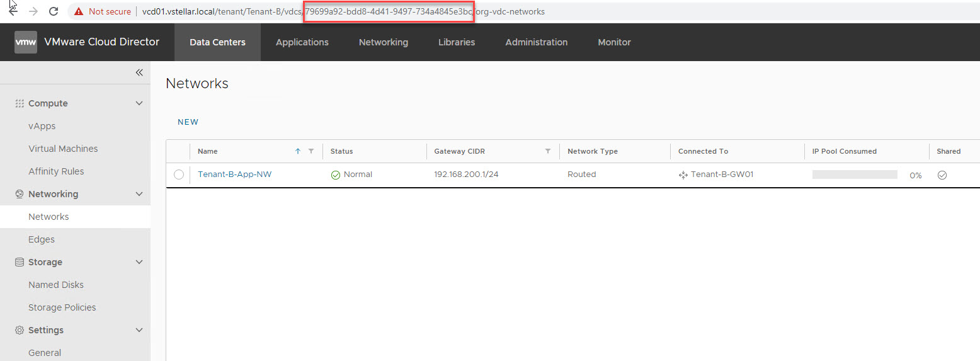Screen dimensions: 980x361
Task: Collapse the Compute section chevron
Action: pos(139,103)
